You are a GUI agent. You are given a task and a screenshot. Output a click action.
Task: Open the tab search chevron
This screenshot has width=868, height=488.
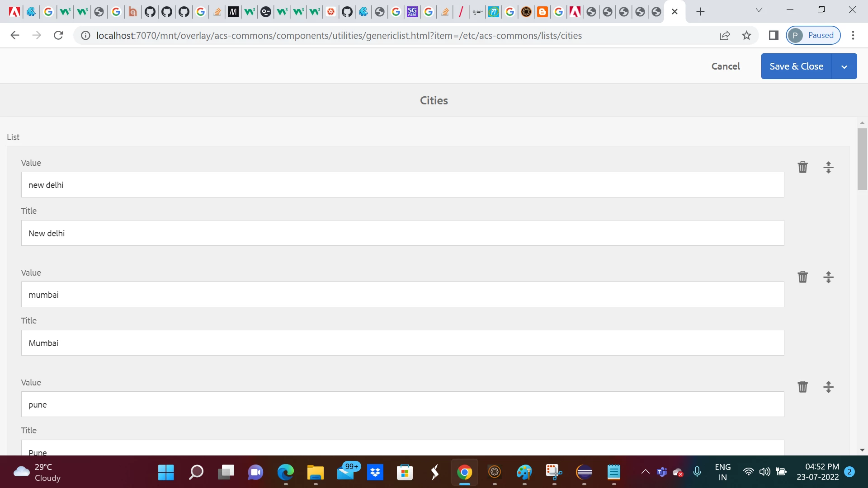[x=759, y=10]
